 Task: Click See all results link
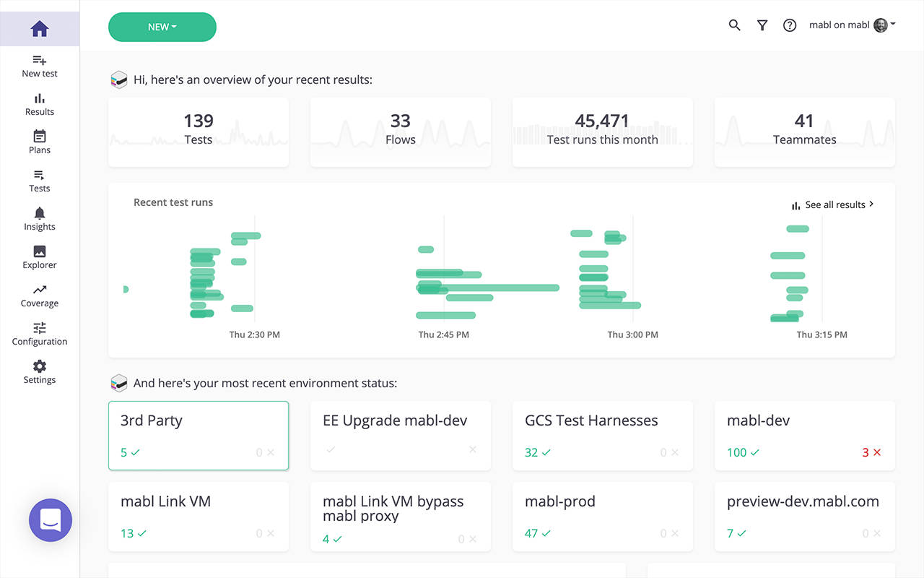(833, 204)
